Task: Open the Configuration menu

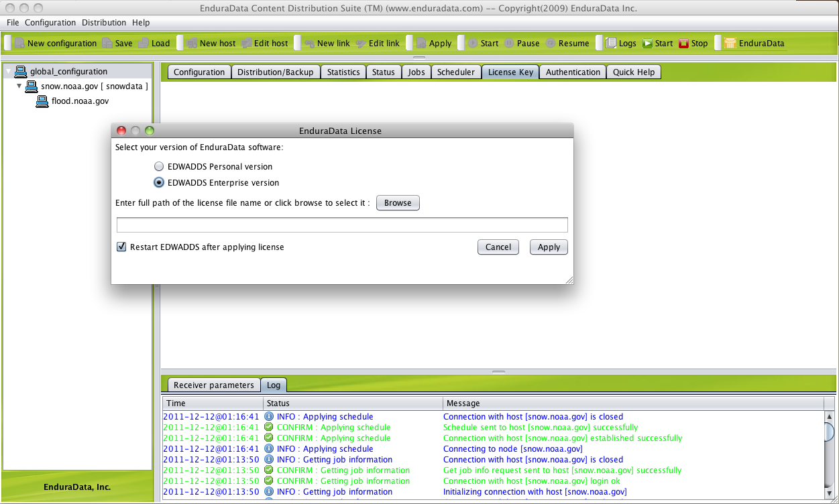Action: pos(50,23)
